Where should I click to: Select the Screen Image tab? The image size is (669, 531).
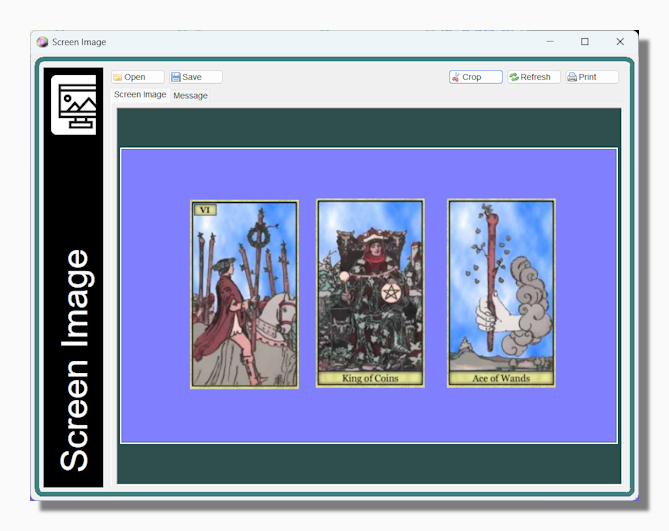click(140, 95)
